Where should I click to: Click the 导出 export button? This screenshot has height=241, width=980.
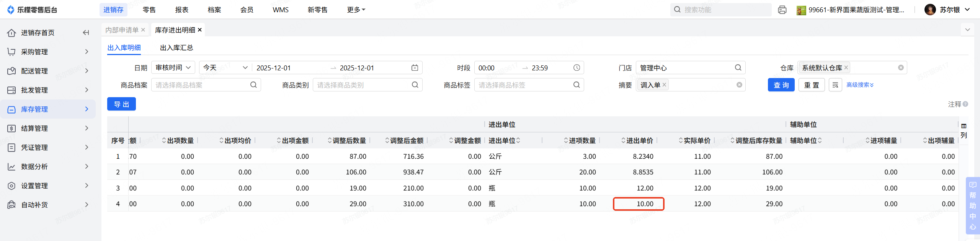[x=121, y=104]
